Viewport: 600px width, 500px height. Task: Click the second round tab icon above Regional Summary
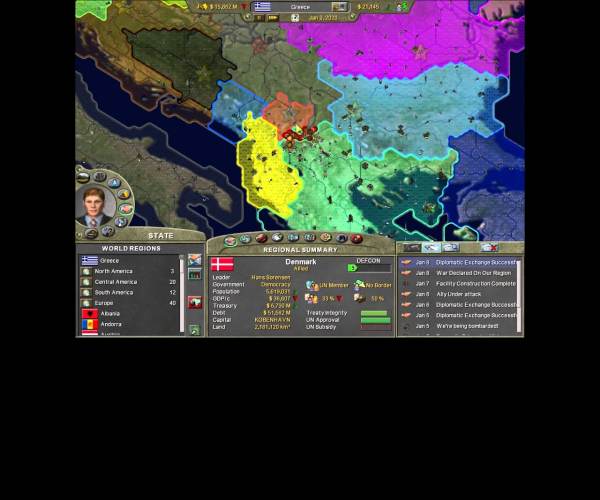245,239
